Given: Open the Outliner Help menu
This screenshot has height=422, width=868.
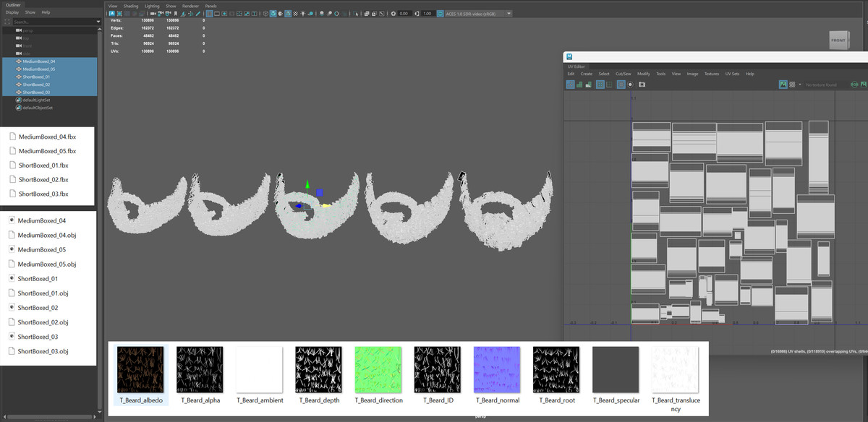Looking at the screenshot, I should tap(46, 12).
